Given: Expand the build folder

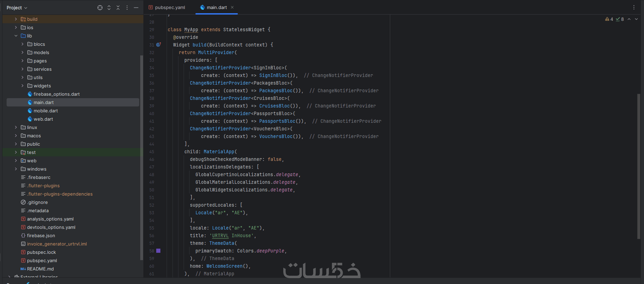Looking at the screenshot, I should pos(16,19).
